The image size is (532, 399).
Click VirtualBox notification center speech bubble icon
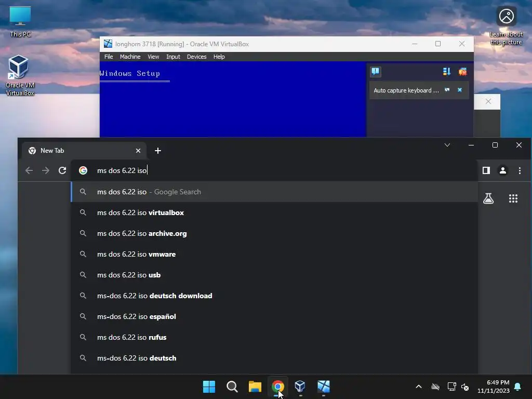click(375, 72)
